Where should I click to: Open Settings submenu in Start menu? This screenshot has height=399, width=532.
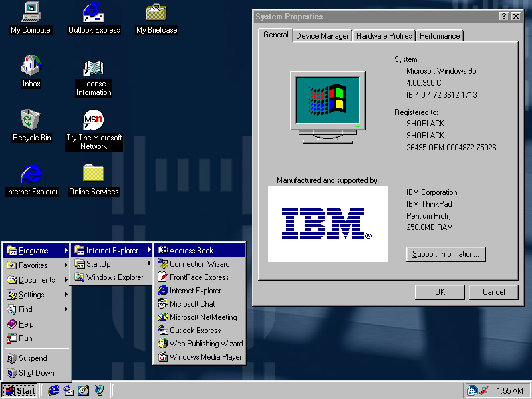pos(37,295)
